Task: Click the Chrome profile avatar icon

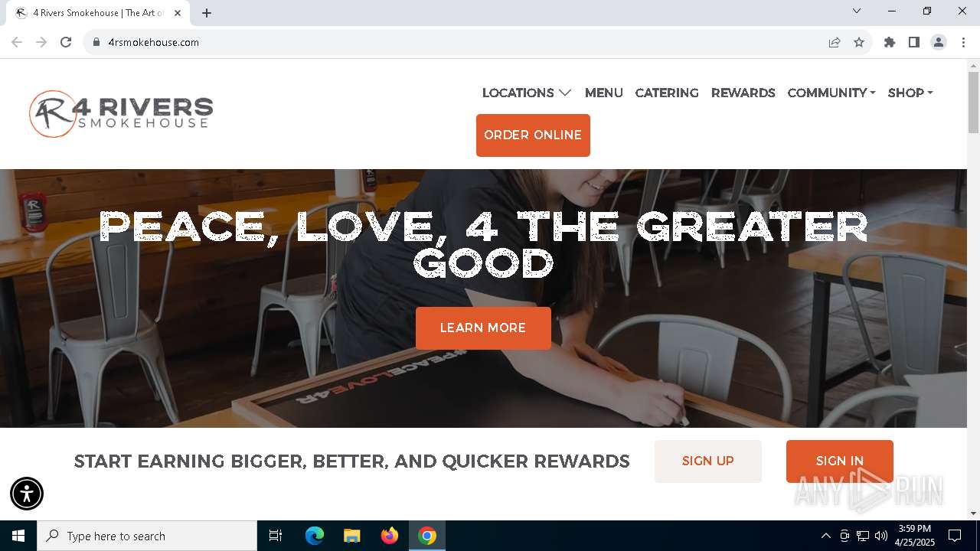Action: 939,42
